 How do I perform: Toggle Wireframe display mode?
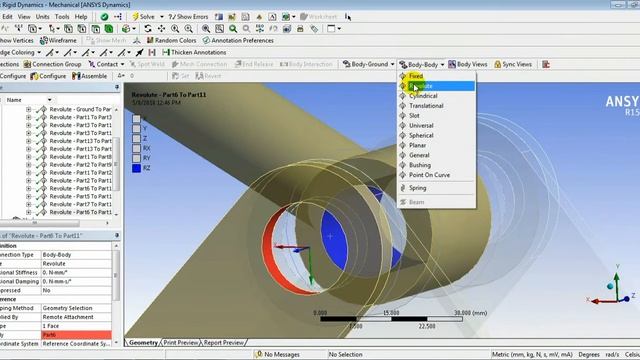tap(58, 40)
